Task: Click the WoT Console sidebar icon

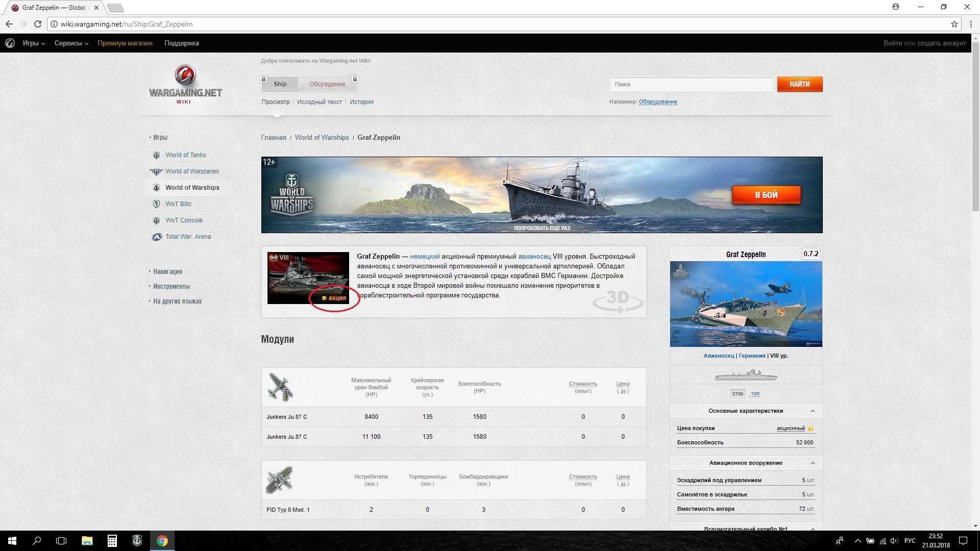Action: (156, 220)
